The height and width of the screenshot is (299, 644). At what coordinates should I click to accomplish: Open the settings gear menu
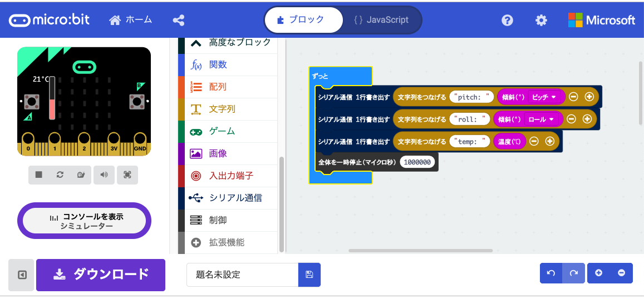tap(542, 20)
